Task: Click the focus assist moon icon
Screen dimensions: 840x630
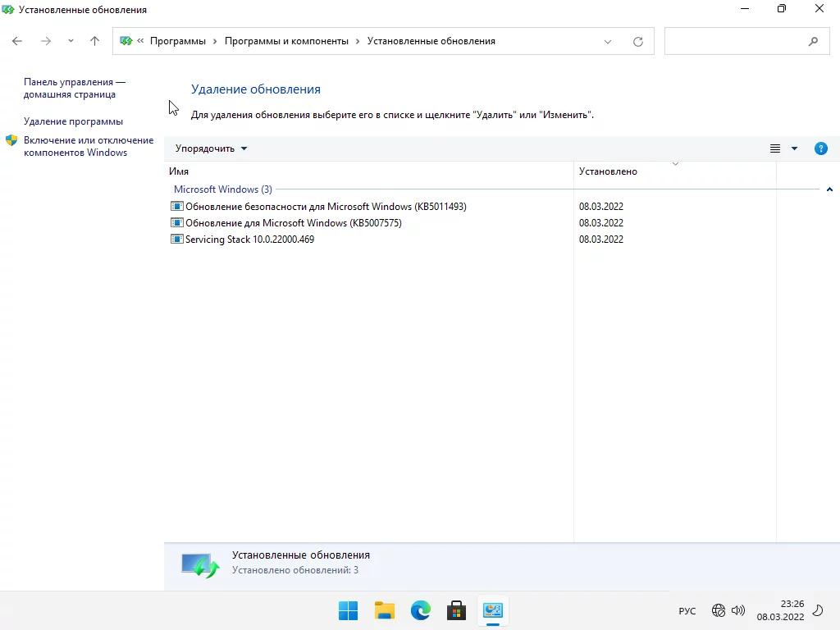Action: [x=818, y=610]
